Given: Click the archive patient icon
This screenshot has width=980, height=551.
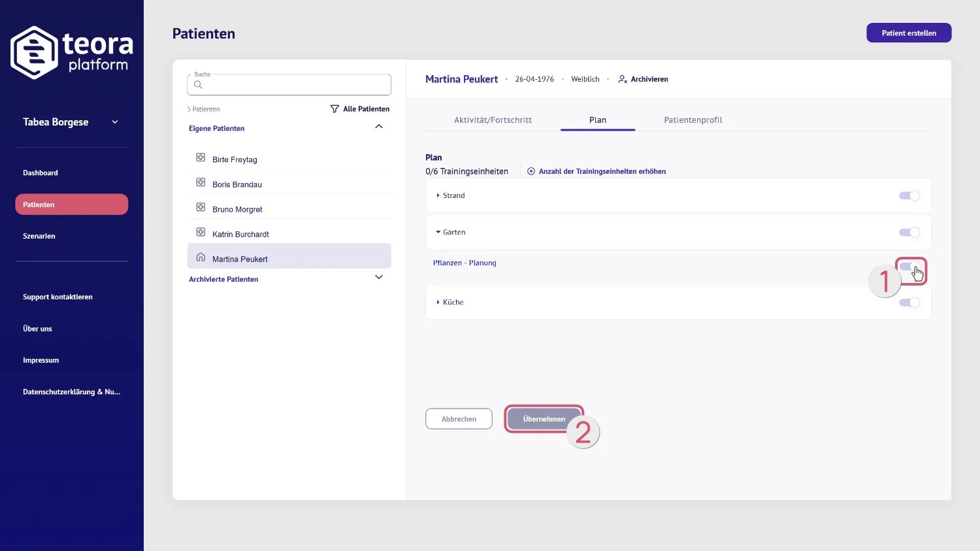Looking at the screenshot, I should click(x=623, y=79).
